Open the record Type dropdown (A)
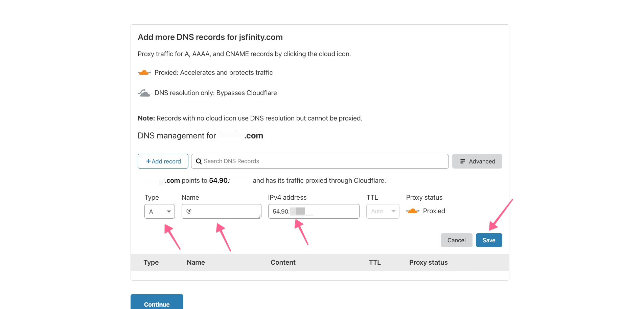This screenshot has width=644, height=309. pos(160,212)
